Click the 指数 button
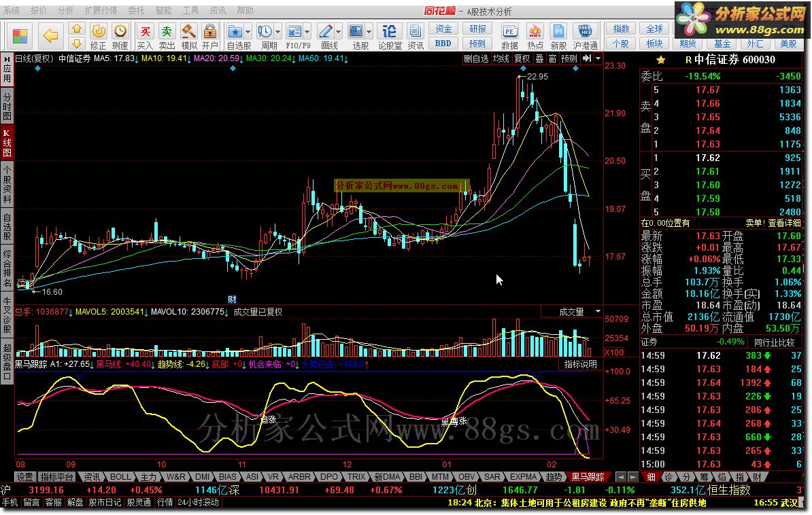 (621, 29)
